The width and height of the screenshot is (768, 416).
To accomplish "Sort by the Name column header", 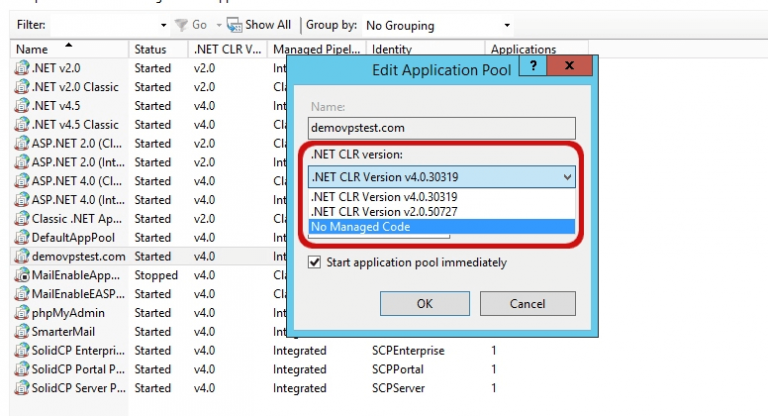I will click(69, 49).
